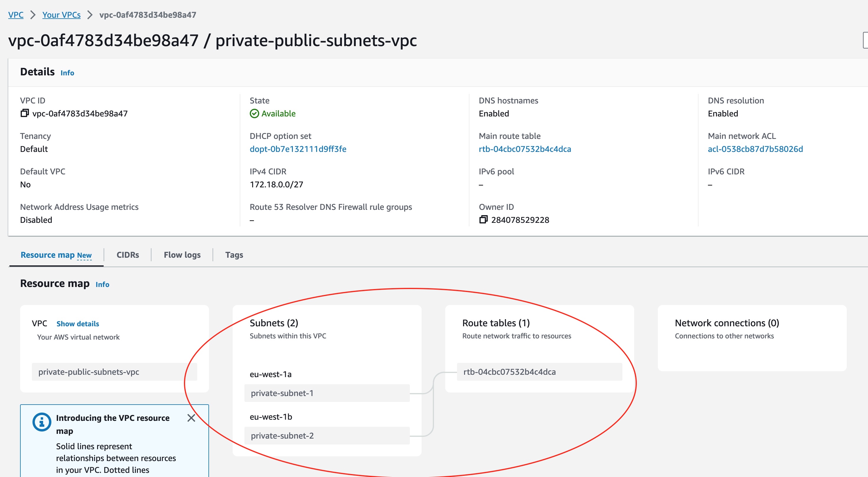Click the Route tables (1) heading

tap(496, 323)
